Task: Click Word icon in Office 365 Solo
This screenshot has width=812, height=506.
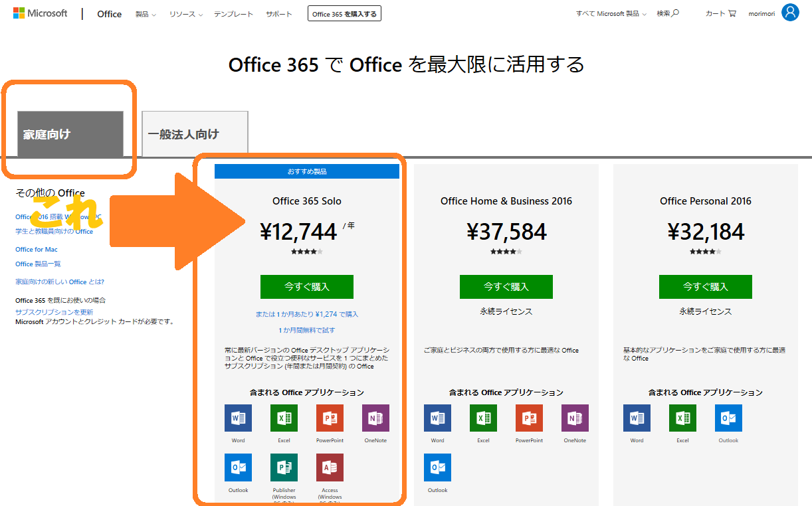Action: pos(238,418)
